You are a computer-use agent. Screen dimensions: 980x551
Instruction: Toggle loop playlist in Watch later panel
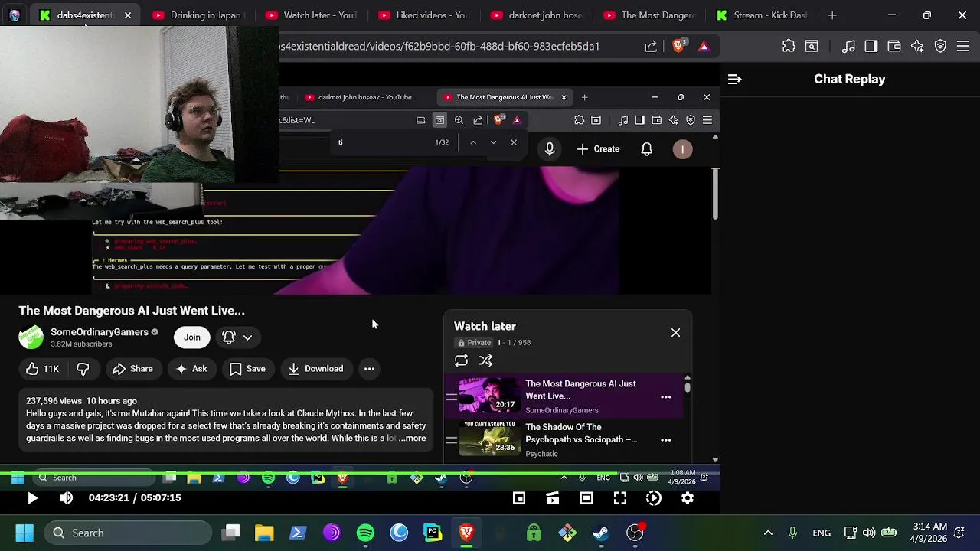click(x=461, y=360)
